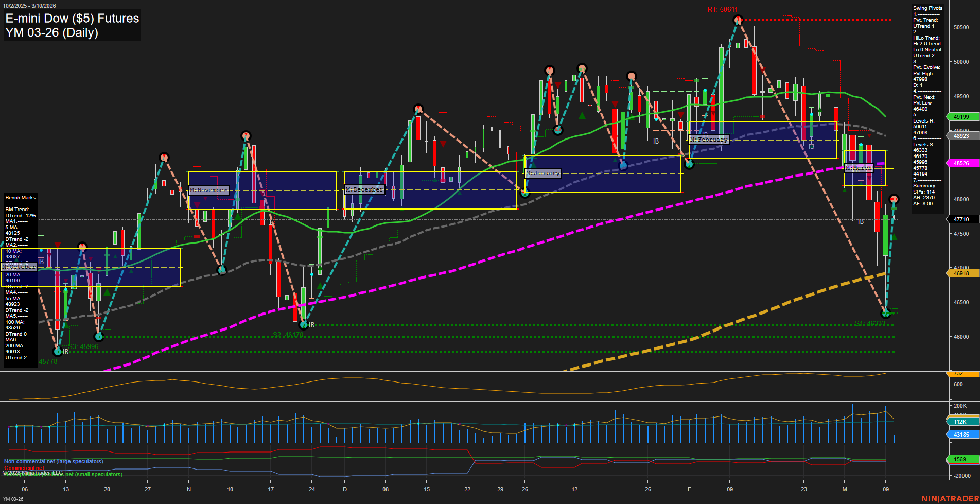This screenshot has width=980, height=504.
Task: Click the magenta 48526 moving-average price marker
Action: 960,163
